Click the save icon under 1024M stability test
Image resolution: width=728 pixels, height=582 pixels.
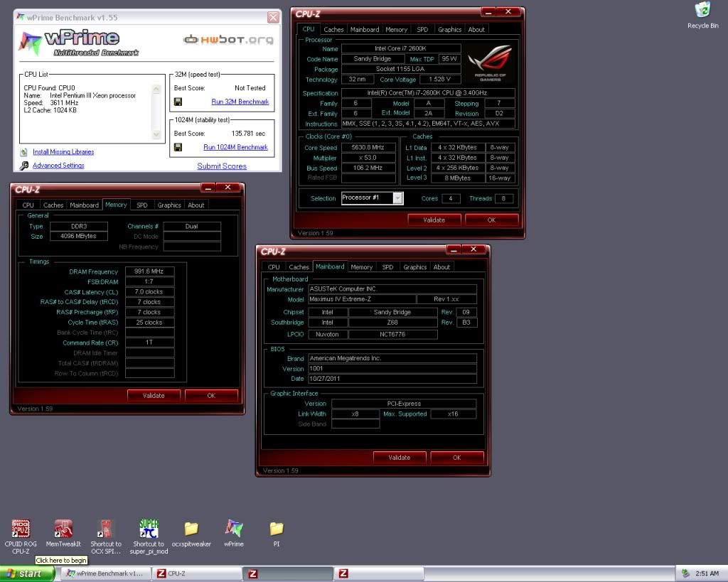pos(178,147)
